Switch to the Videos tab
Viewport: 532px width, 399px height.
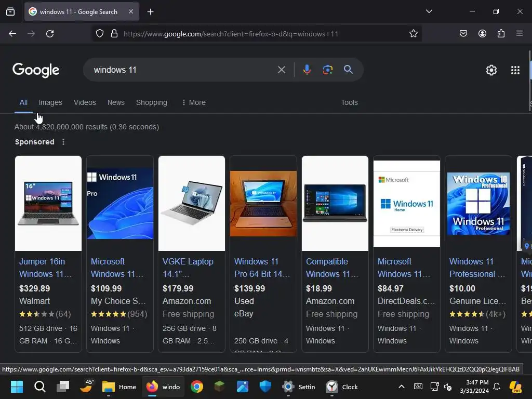click(x=85, y=102)
